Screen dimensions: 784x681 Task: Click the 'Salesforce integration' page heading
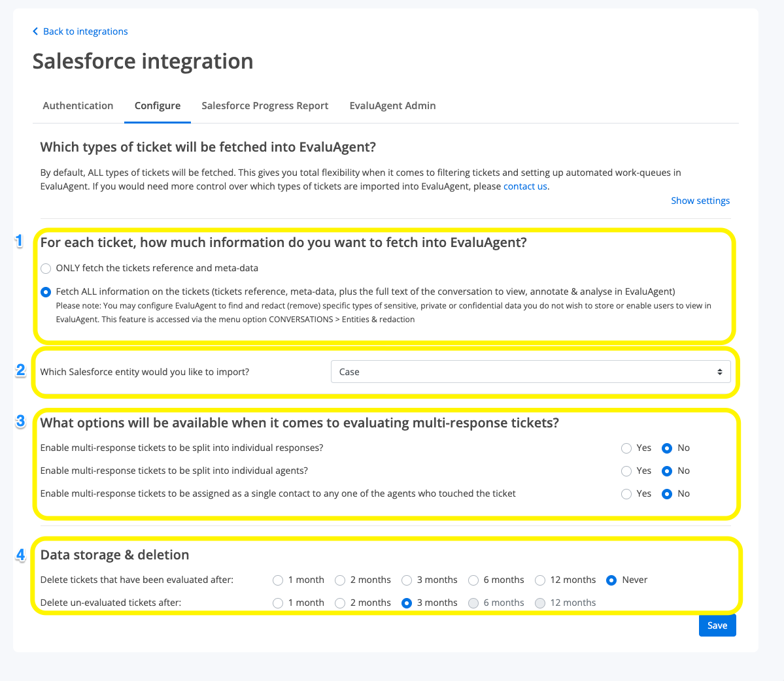(143, 61)
